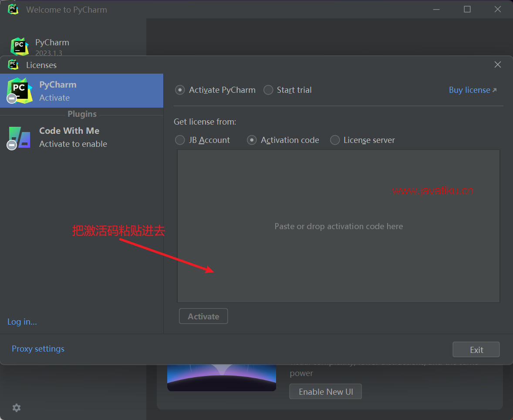This screenshot has height=420, width=513.
Task: Click Enable New UI in Welcome window
Action: (x=326, y=392)
